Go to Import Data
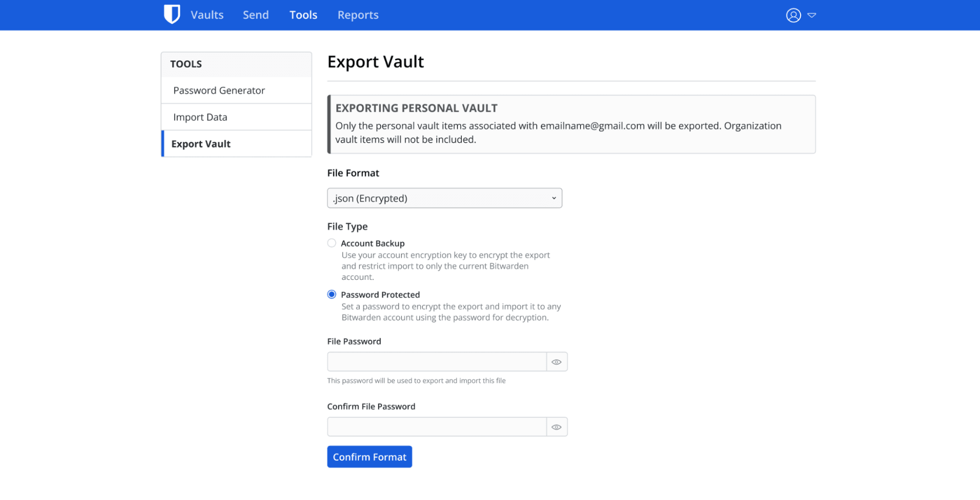 click(x=200, y=117)
